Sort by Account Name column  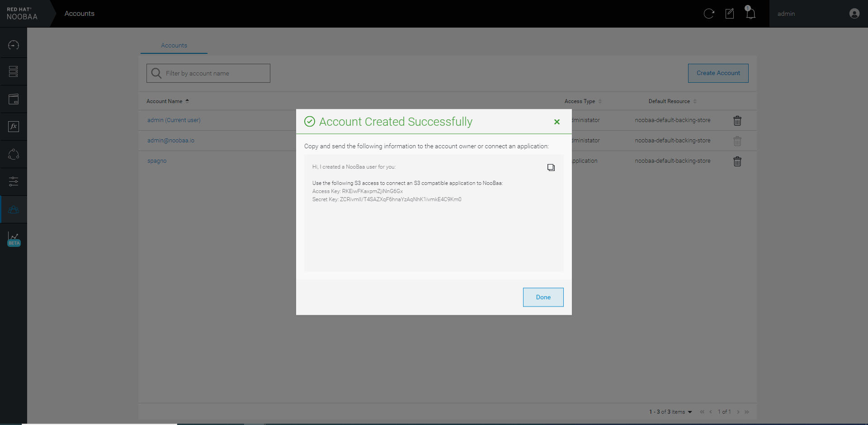pyautogui.click(x=165, y=101)
